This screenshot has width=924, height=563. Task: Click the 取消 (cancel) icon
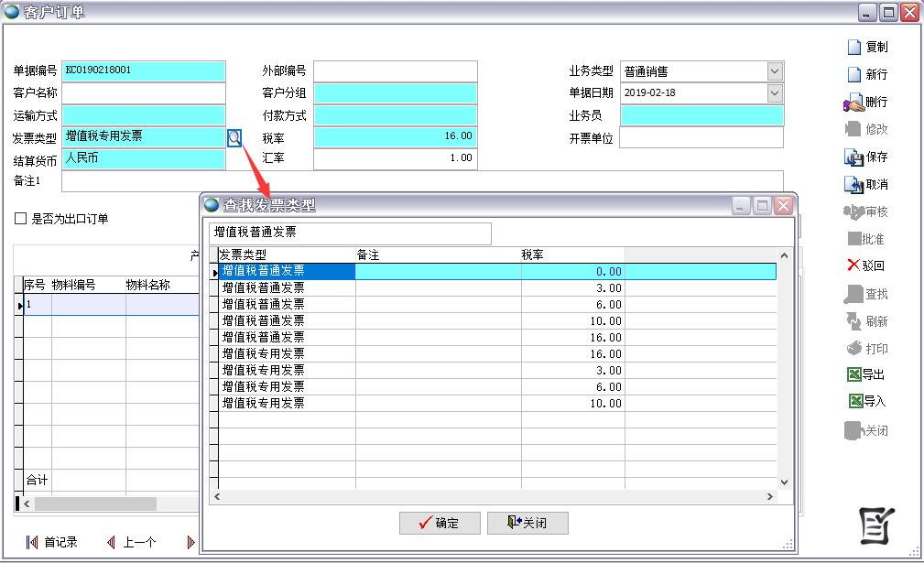[x=853, y=184]
